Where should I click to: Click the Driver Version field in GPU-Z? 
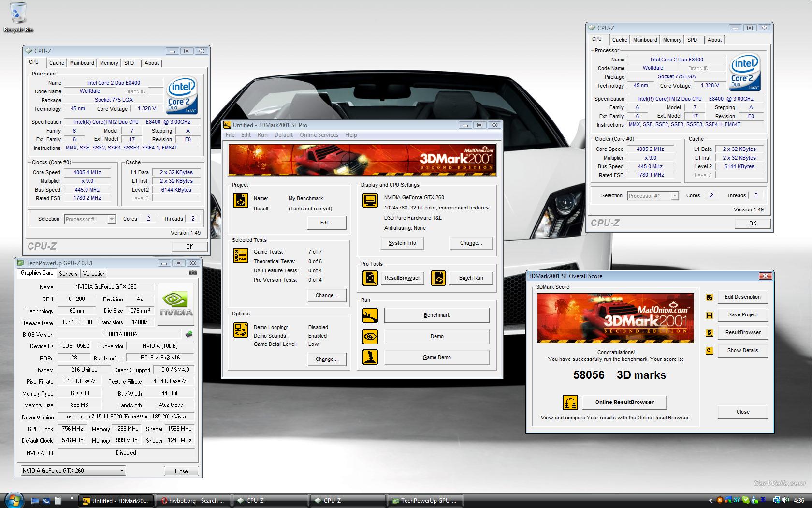click(x=126, y=417)
